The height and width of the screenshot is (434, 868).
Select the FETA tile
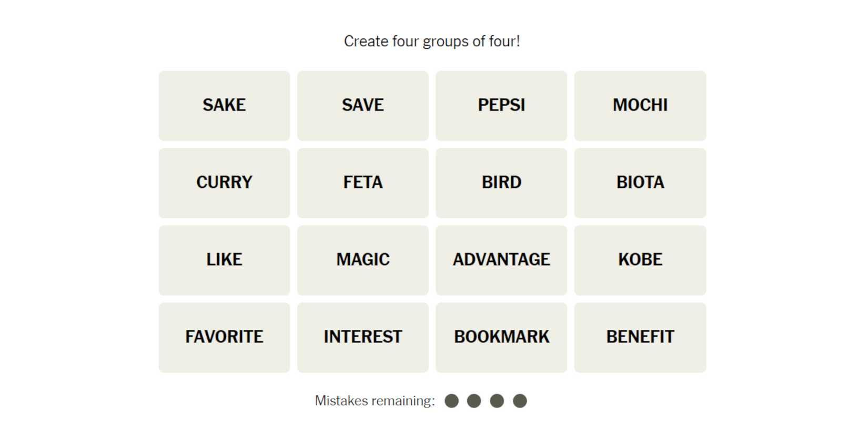coord(362,183)
